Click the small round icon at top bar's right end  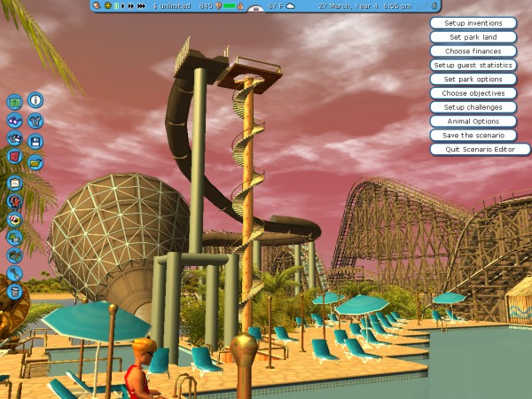click(434, 6)
